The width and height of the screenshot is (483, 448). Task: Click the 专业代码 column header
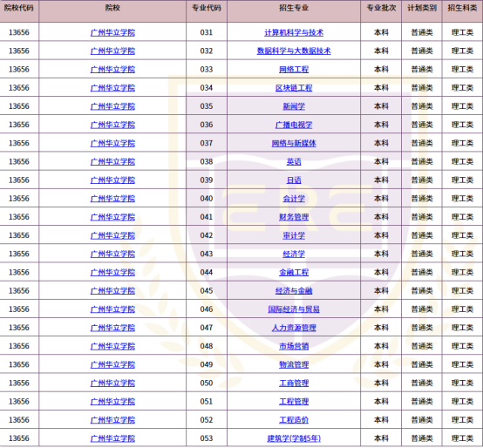(x=207, y=8)
